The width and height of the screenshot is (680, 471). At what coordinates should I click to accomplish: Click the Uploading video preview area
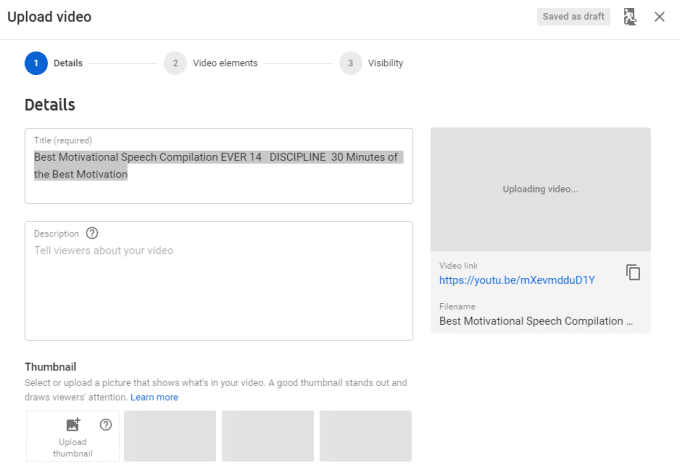pyautogui.click(x=540, y=189)
